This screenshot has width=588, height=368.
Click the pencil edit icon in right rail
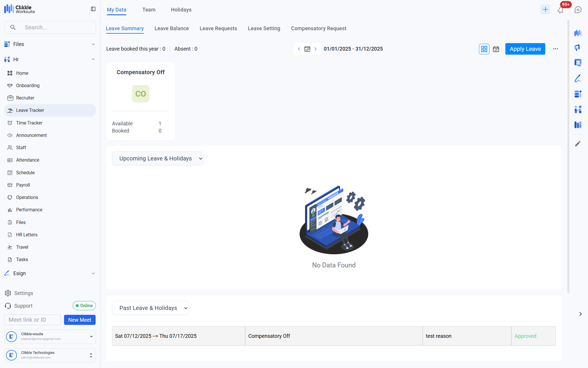(x=578, y=143)
